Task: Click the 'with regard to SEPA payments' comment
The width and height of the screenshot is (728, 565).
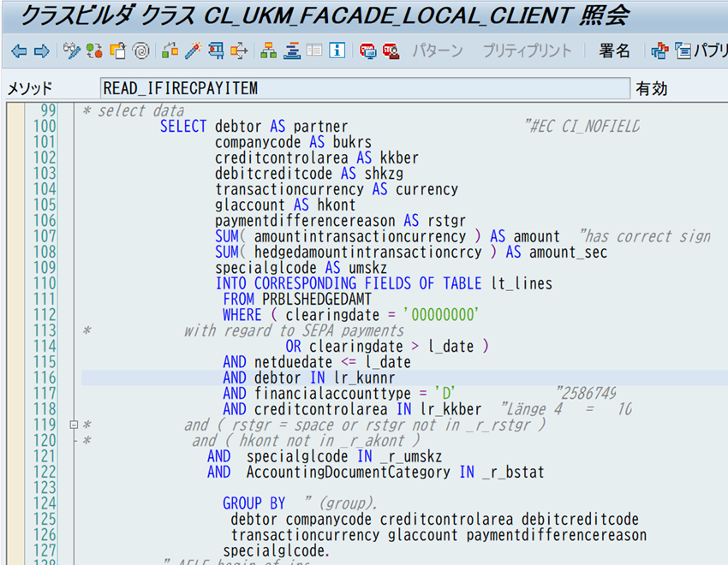Action: (294, 330)
